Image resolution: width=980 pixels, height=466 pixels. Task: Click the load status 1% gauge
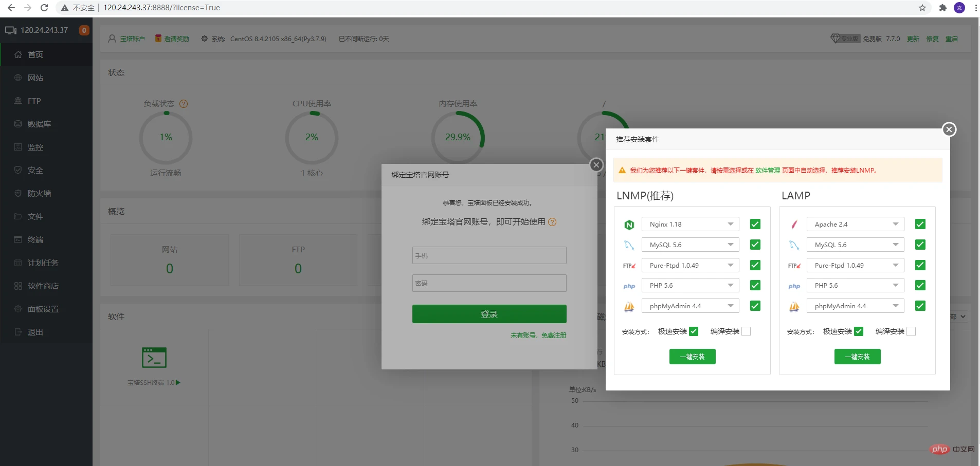click(166, 138)
